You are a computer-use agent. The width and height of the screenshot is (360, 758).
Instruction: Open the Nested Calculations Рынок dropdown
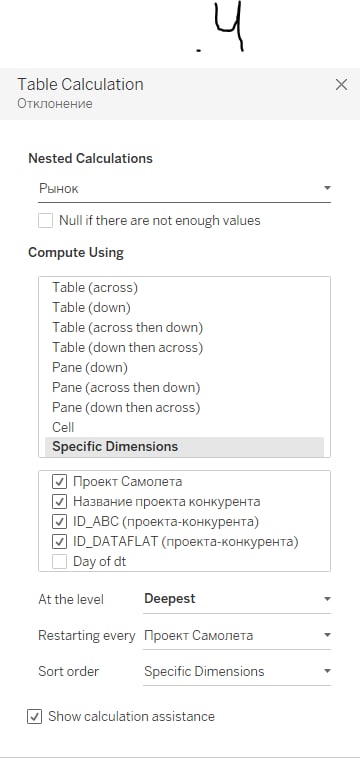coord(185,189)
